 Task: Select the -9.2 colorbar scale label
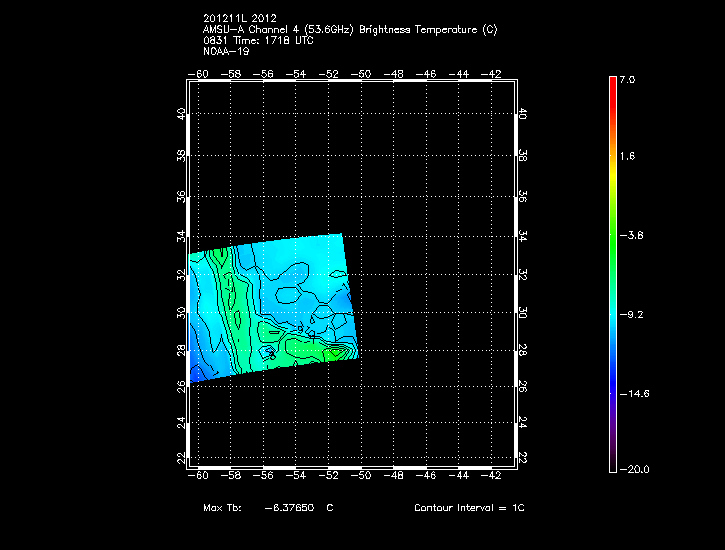tap(633, 315)
